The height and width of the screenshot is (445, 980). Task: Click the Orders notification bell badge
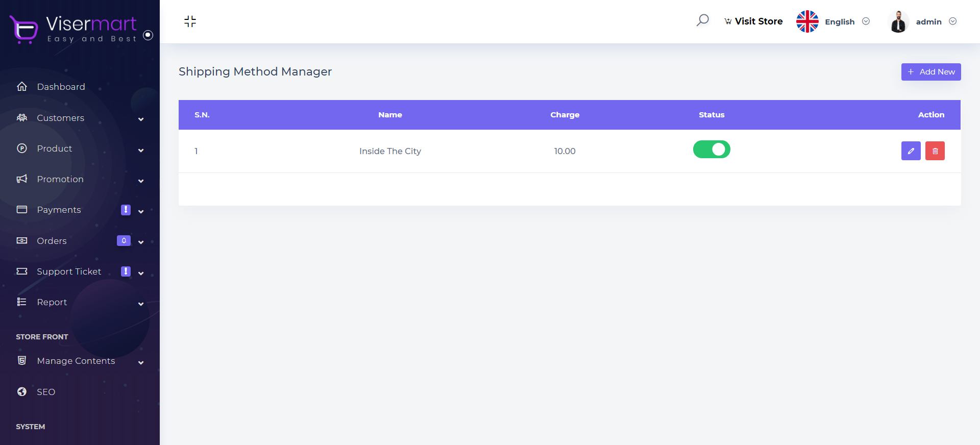pyautogui.click(x=124, y=241)
